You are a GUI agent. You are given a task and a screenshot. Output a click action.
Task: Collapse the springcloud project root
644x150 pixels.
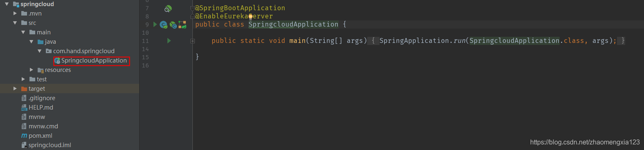pos(7,4)
